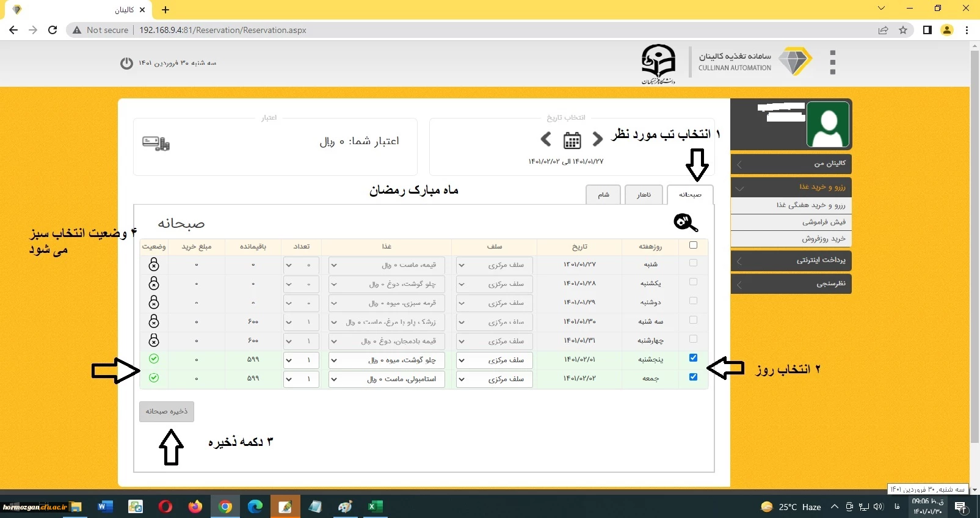Open the self-service dropdown in the جمعه row
Image resolution: width=980 pixels, height=518 pixels.
point(495,379)
